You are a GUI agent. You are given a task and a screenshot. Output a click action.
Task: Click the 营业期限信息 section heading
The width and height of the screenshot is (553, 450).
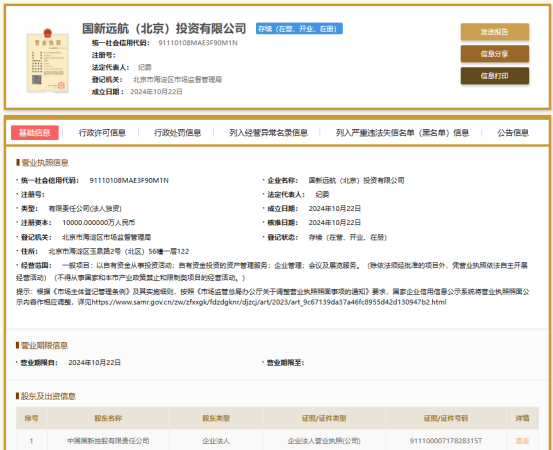pyautogui.click(x=44, y=345)
